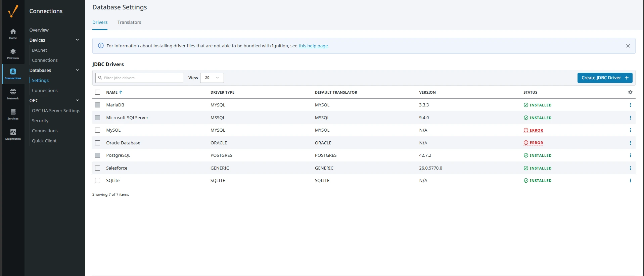Go to Home in the sidebar
Screen dimensions: 644x276
click(13, 34)
